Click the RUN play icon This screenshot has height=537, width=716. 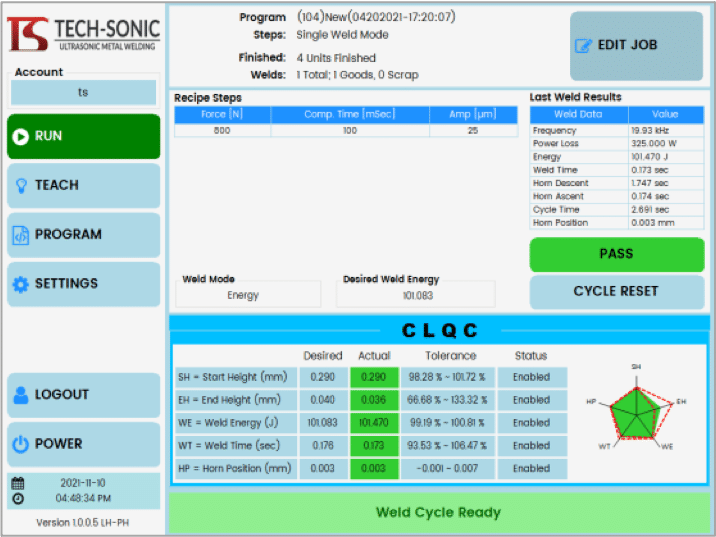pyautogui.click(x=21, y=136)
